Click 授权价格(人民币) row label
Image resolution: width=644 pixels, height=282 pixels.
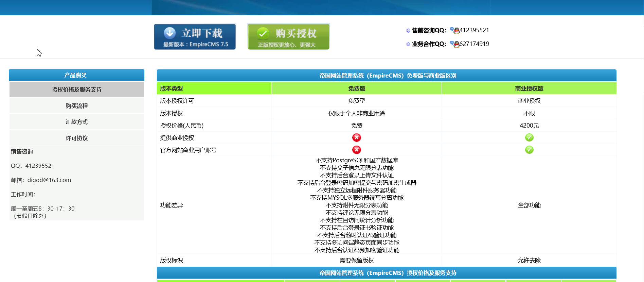pos(182,126)
